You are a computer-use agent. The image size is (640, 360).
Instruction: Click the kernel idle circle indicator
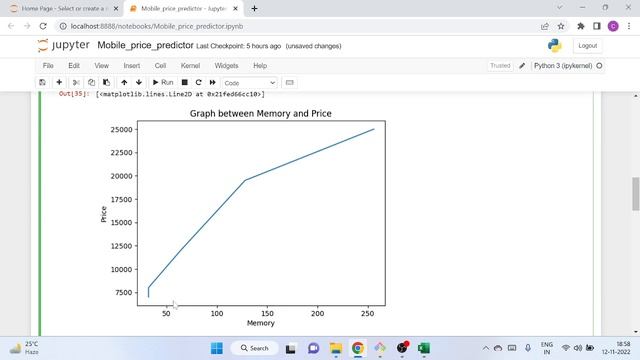[x=599, y=66]
